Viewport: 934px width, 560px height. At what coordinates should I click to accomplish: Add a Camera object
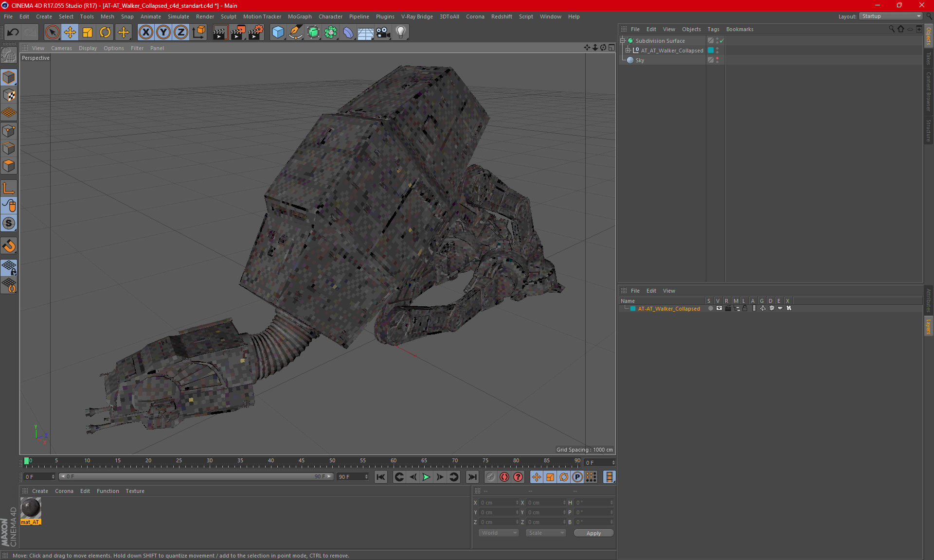pos(383,33)
